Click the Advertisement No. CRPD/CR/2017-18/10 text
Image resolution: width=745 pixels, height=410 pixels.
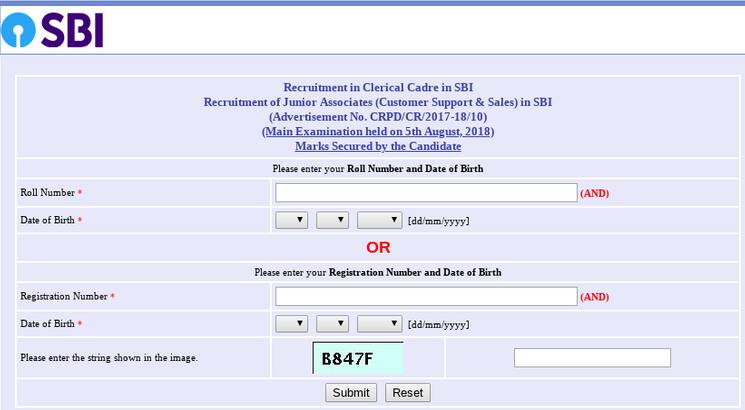(378, 117)
